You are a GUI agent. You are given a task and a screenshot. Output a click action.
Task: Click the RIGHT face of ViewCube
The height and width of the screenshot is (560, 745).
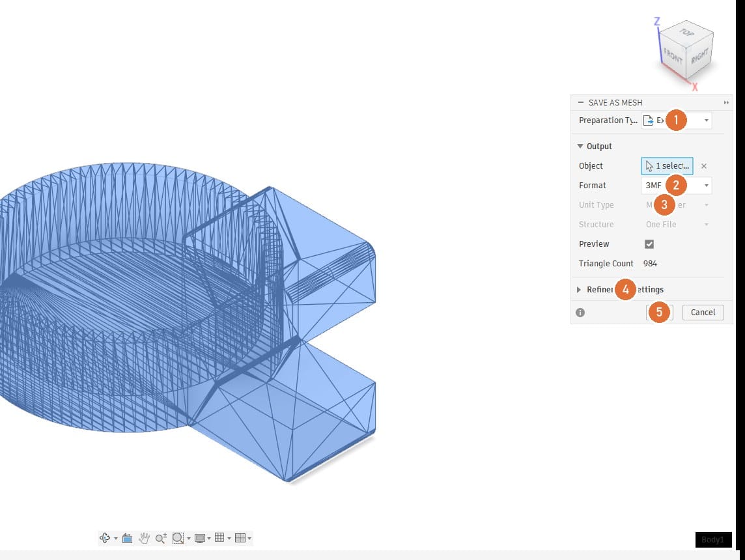699,56
